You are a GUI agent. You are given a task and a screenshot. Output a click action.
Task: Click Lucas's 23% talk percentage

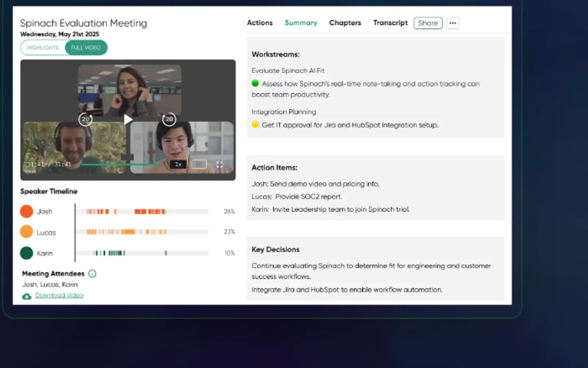tap(229, 231)
